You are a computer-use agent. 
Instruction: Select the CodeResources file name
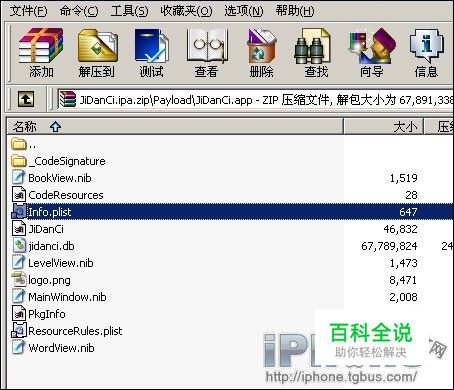66,195
